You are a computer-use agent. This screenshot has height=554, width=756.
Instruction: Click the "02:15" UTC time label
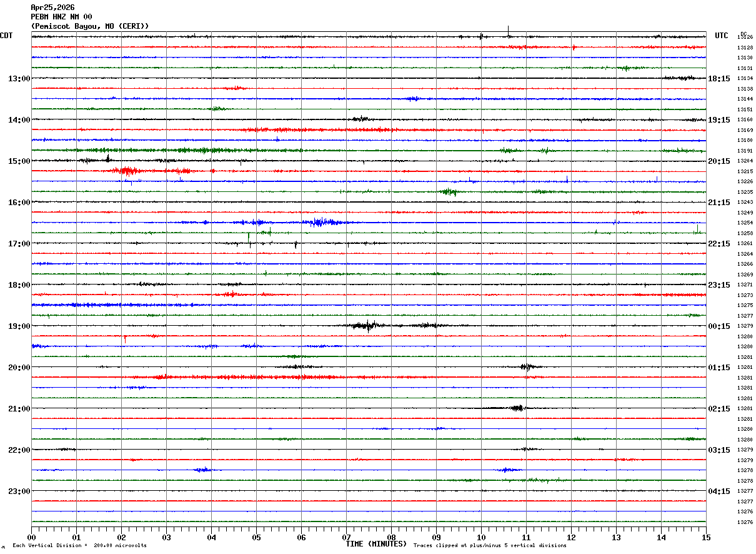[719, 409]
